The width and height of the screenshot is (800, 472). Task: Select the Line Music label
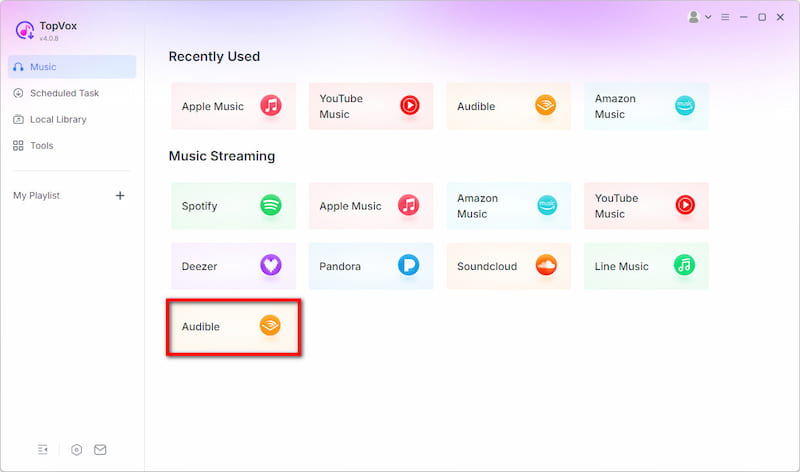pos(621,266)
